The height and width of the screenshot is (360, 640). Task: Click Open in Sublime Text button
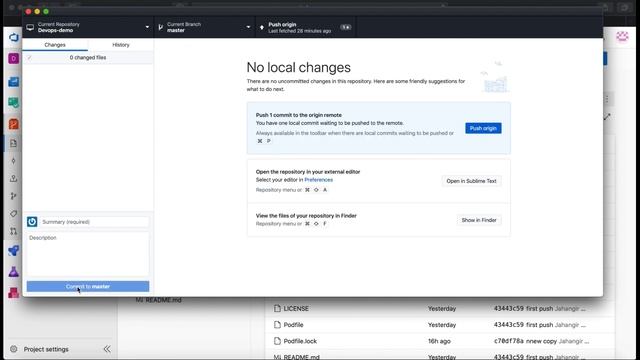point(471,181)
